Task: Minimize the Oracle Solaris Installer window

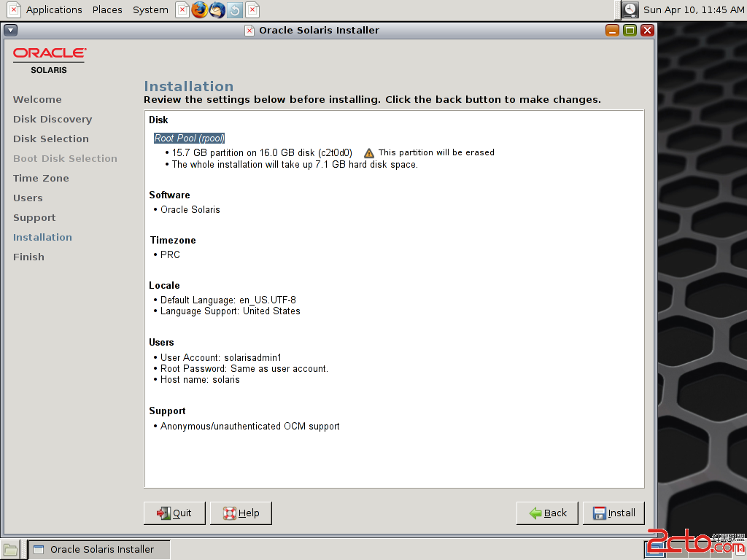Action: [x=612, y=30]
